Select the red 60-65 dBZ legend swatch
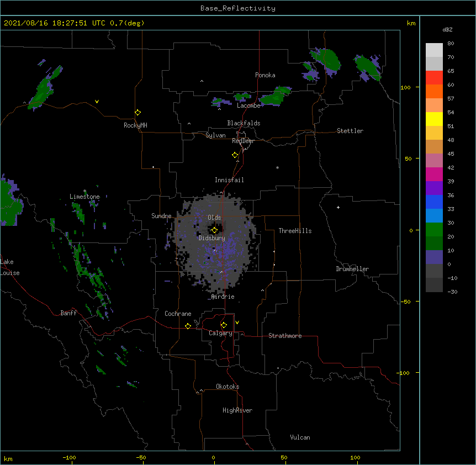This screenshot has width=476, height=465. coord(434,77)
